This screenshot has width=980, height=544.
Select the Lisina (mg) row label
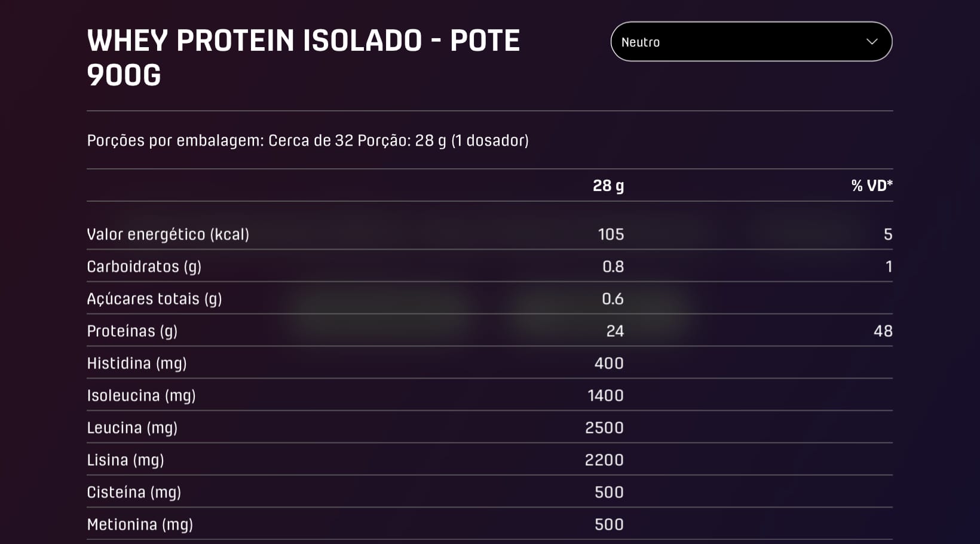(125, 460)
